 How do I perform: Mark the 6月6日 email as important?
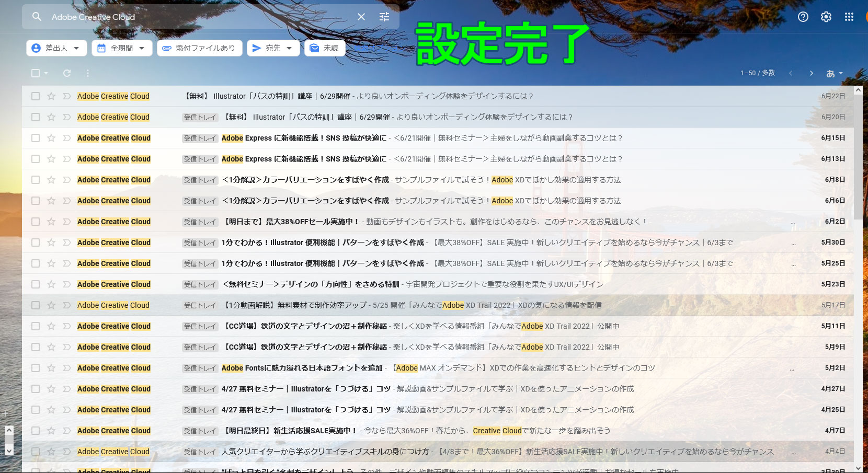coord(66,201)
